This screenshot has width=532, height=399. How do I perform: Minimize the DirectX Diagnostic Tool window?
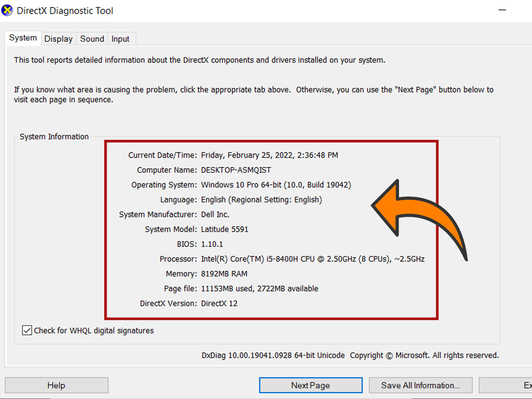click(502, 10)
